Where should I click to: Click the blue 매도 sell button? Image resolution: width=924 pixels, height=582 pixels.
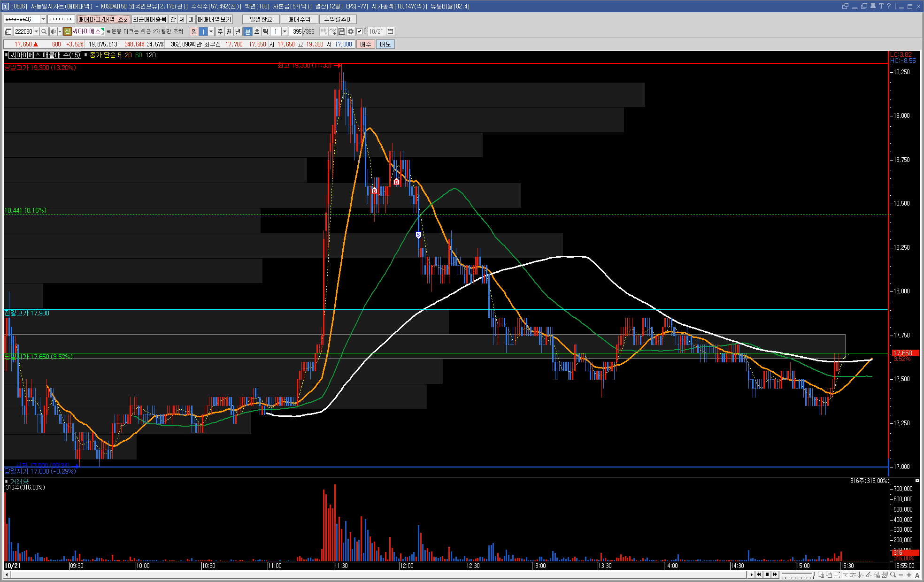[x=385, y=44]
